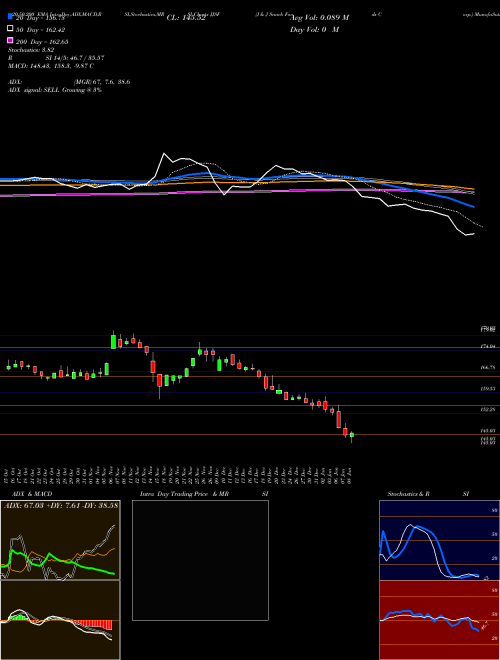Click the 'Intra Day Trading Price & MR' title
The image size is (500, 660).
click(x=184, y=494)
